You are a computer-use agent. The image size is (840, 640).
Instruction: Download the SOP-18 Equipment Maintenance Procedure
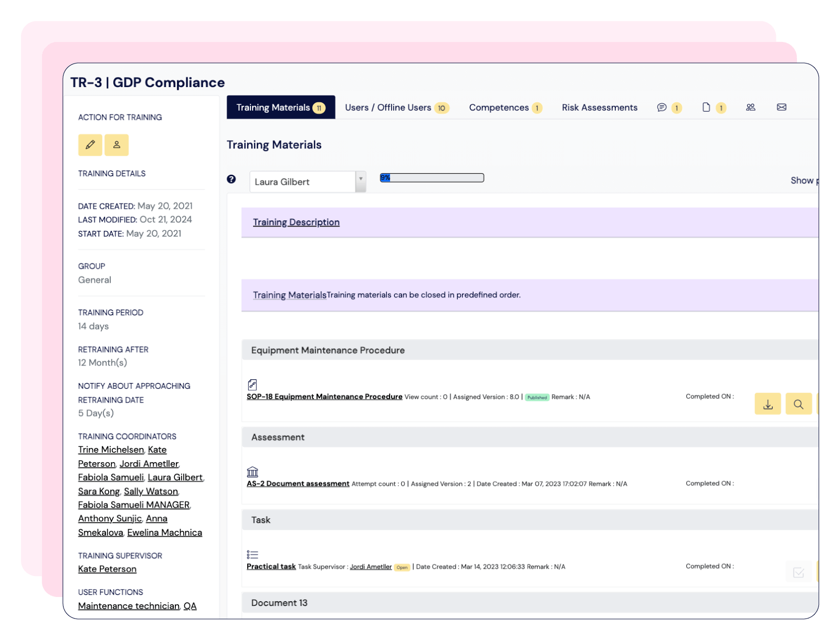click(768, 404)
